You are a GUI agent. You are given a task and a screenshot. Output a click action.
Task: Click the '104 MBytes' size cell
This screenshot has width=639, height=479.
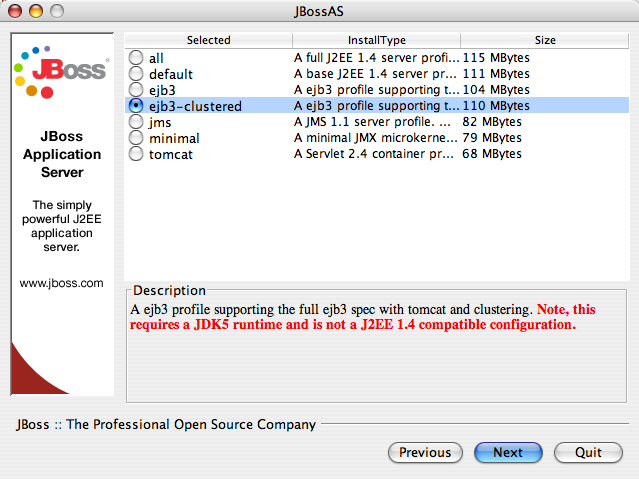(496, 90)
